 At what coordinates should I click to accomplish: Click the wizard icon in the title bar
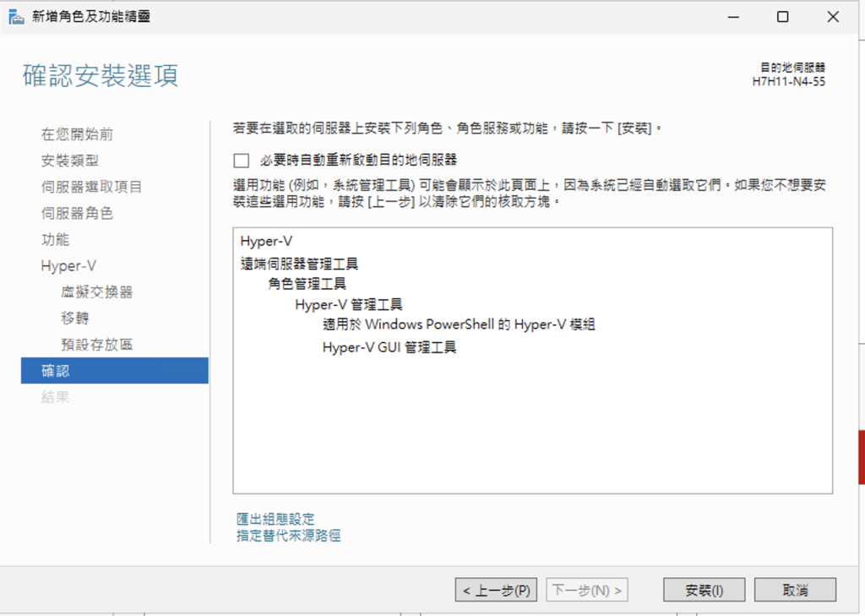pos(15,17)
